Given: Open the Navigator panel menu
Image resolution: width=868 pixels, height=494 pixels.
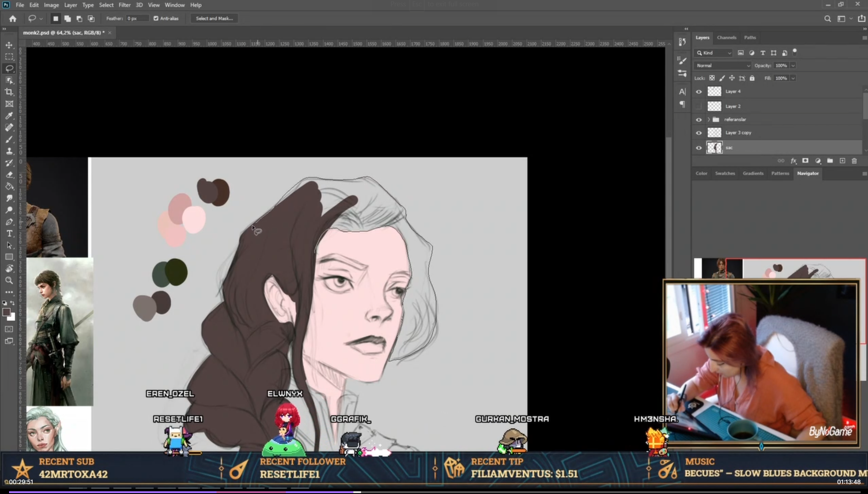Looking at the screenshot, I should coord(864,173).
